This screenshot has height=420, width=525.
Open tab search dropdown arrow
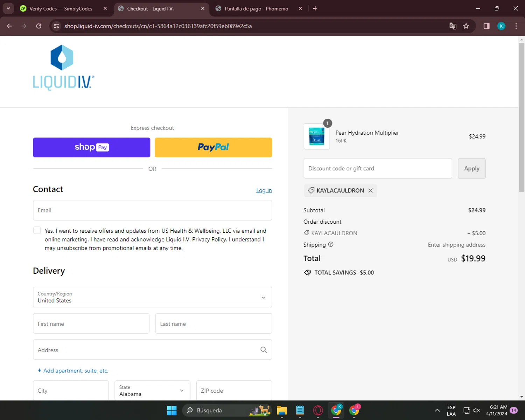pos(8,8)
